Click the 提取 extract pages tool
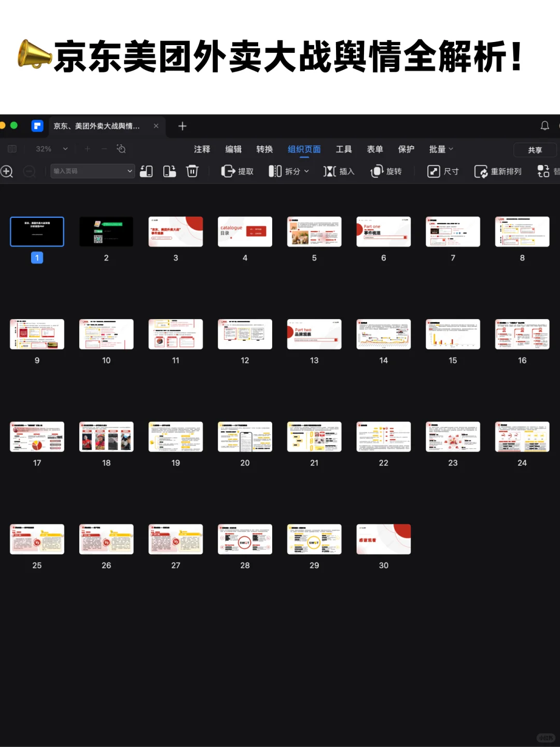 (237, 171)
